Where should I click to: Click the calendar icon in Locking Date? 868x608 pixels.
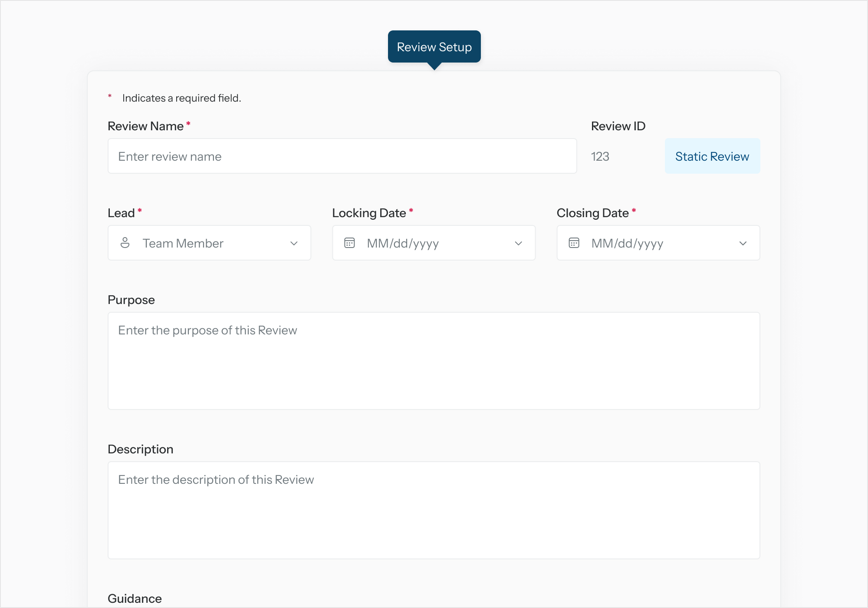point(349,243)
